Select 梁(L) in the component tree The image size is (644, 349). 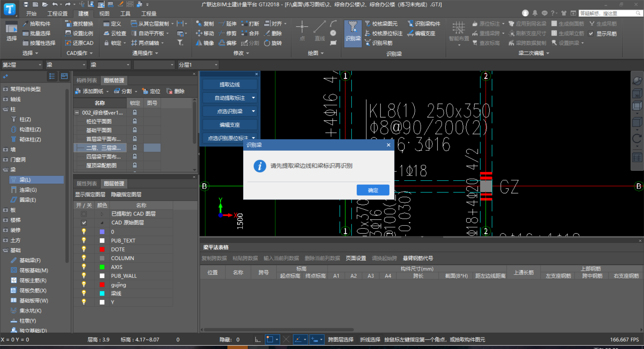coord(36,180)
